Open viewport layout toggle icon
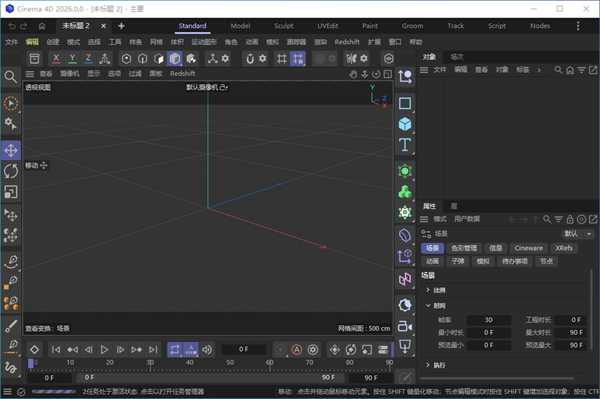600x399 pixels. tap(388, 74)
